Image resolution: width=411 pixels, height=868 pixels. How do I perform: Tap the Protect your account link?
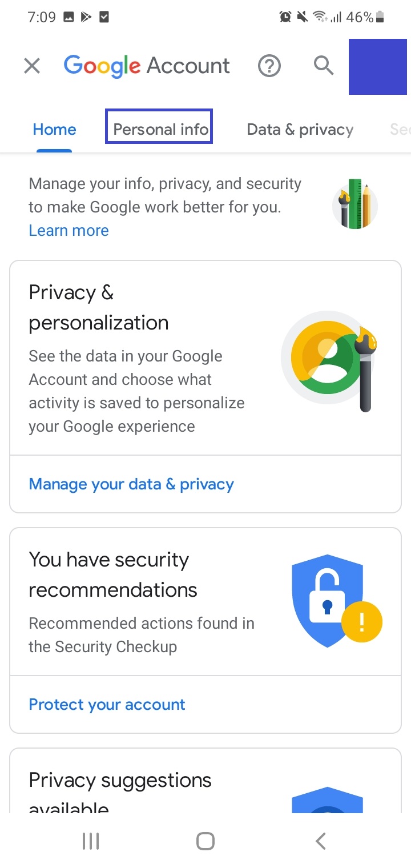coord(107,705)
